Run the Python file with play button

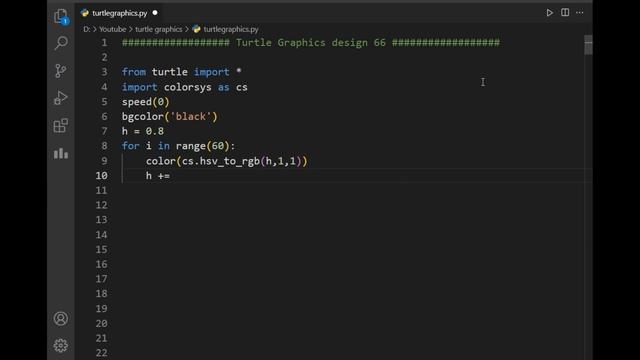[x=549, y=13]
